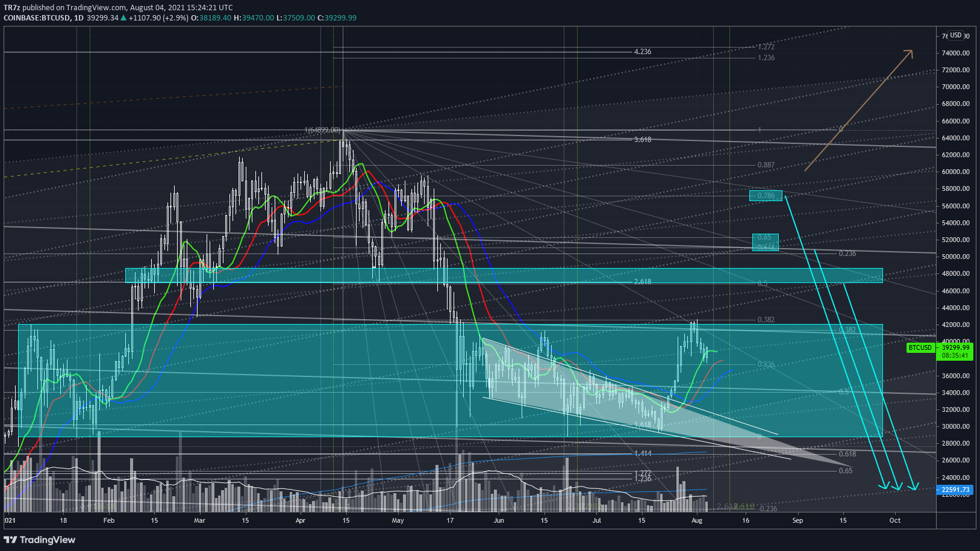Select the 3.618 Fibonacci level label
Screen dimensions: 980x551
coord(643,140)
